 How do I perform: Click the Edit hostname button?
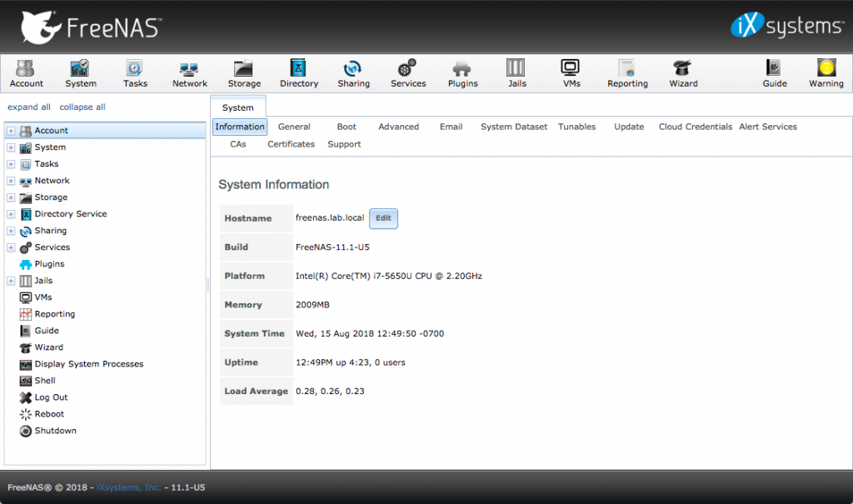click(383, 218)
